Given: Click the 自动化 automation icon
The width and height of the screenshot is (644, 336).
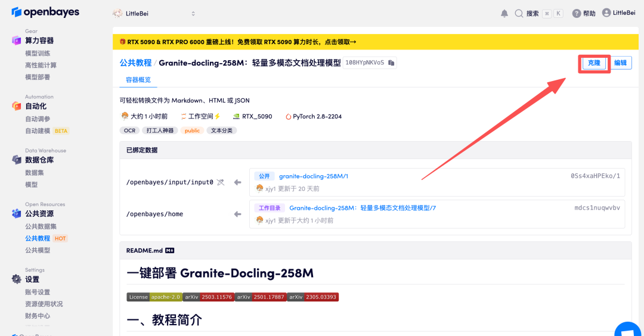Looking at the screenshot, I should [17, 106].
